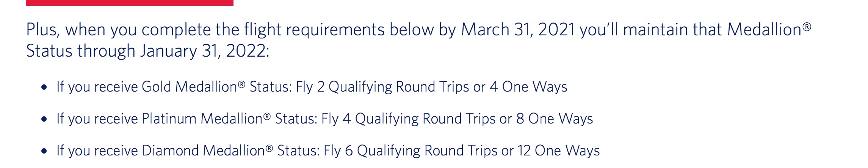Screen dimensions: 868x168
Task: Click the word Plus starting the paragraph
Action: click(43, 30)
